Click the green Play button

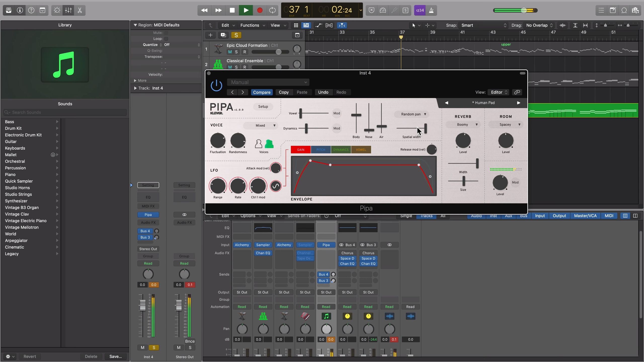pyautogui.click(x=246, y=10)
